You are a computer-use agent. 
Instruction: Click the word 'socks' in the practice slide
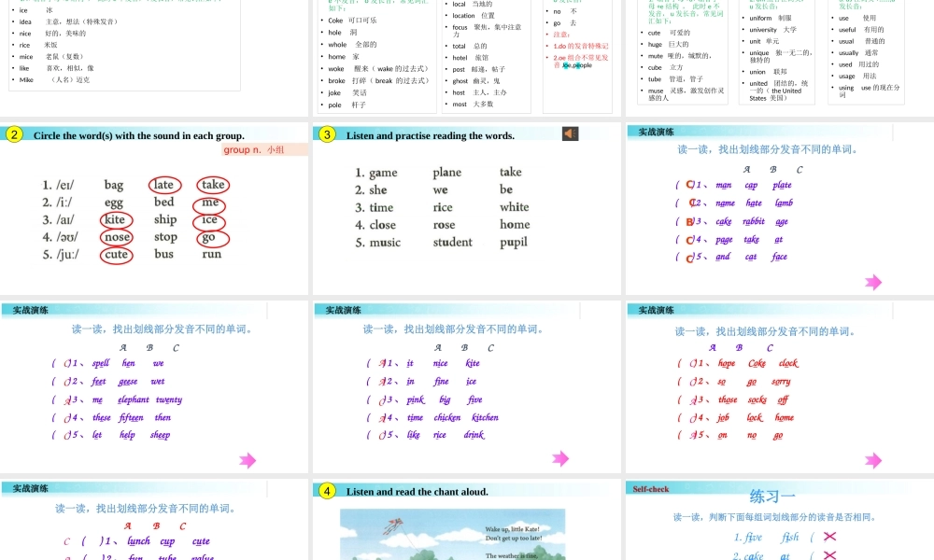pos(757,399)
